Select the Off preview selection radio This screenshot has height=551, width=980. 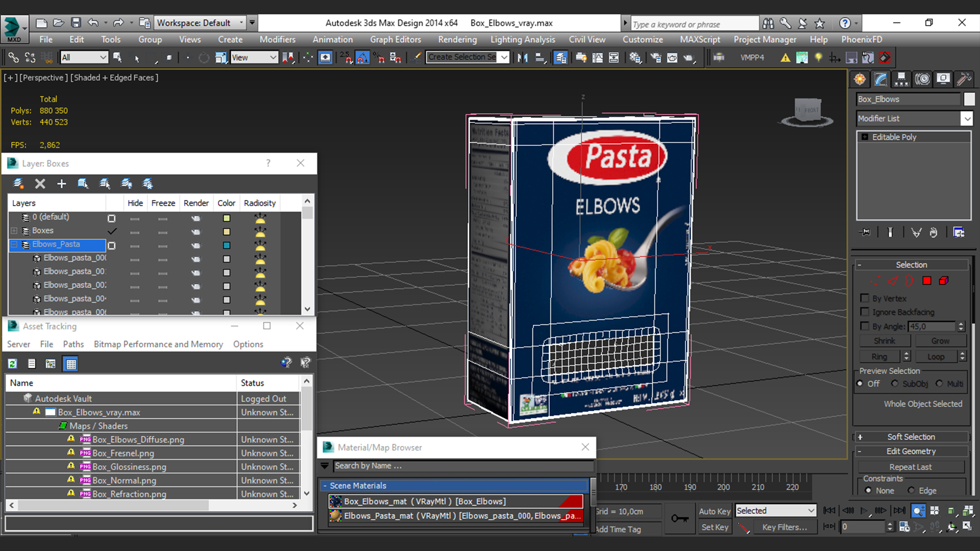coord(861,384)
